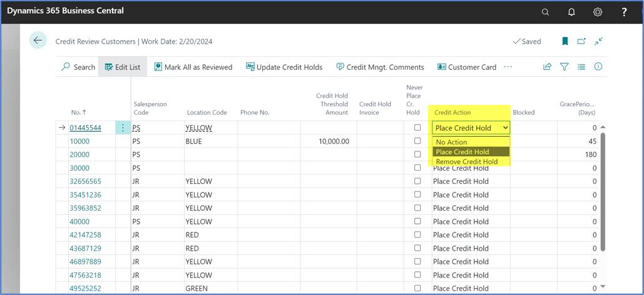The height and width of the screenshot is (295, 644).
Task: Open the search magnifier in top bar
Action: click(545, 12)
